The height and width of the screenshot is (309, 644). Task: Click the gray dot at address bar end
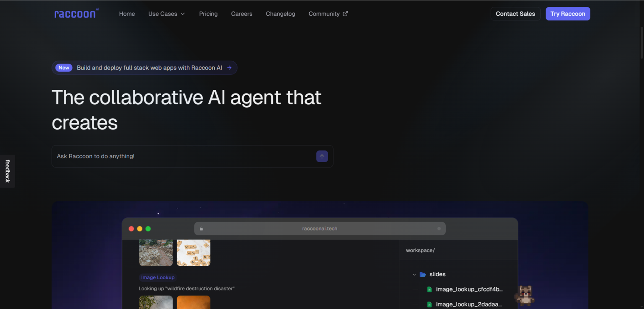tap(439, 229)
